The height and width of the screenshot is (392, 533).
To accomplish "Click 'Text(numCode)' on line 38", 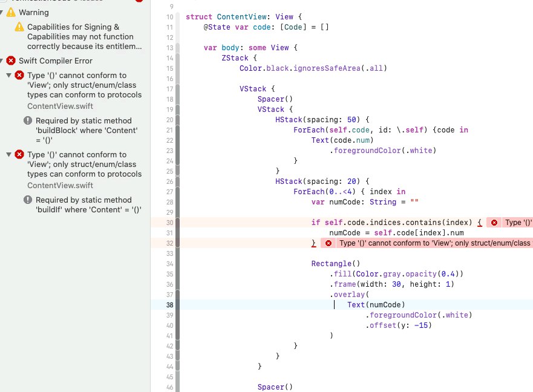I will click(x=376, y=305).
